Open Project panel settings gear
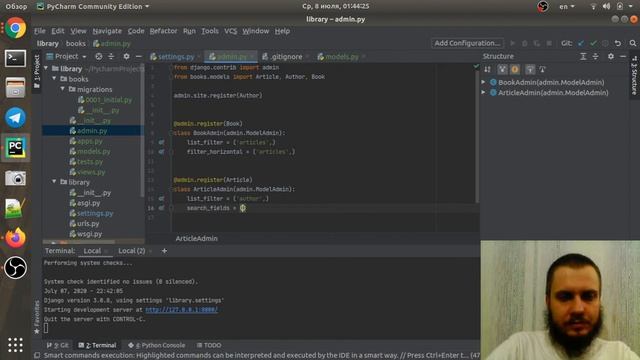This screenshot has height=360, width=640. click(126, 56)
